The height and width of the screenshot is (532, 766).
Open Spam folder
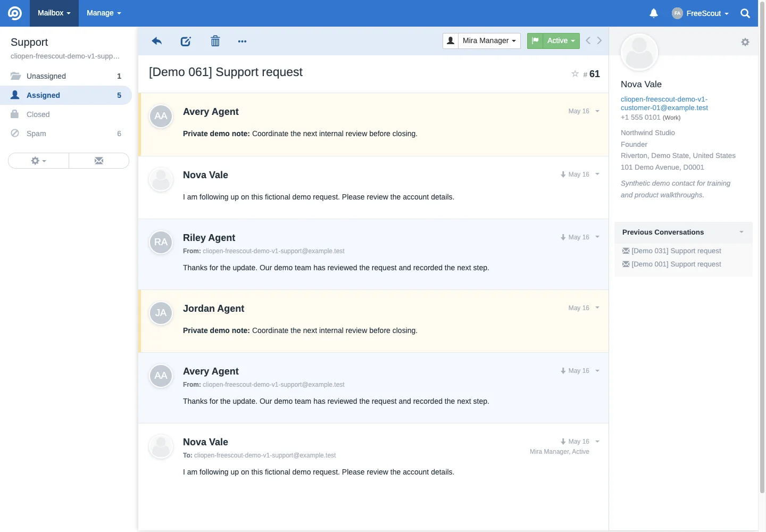coord(66,134)
